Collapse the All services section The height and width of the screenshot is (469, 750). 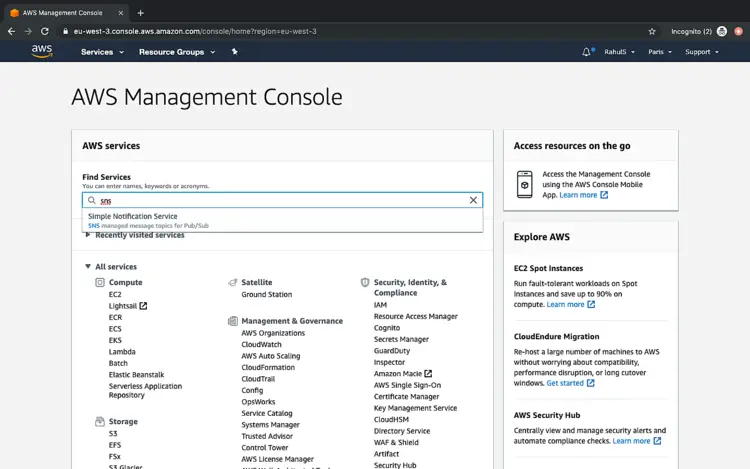(x=88, y=267)
